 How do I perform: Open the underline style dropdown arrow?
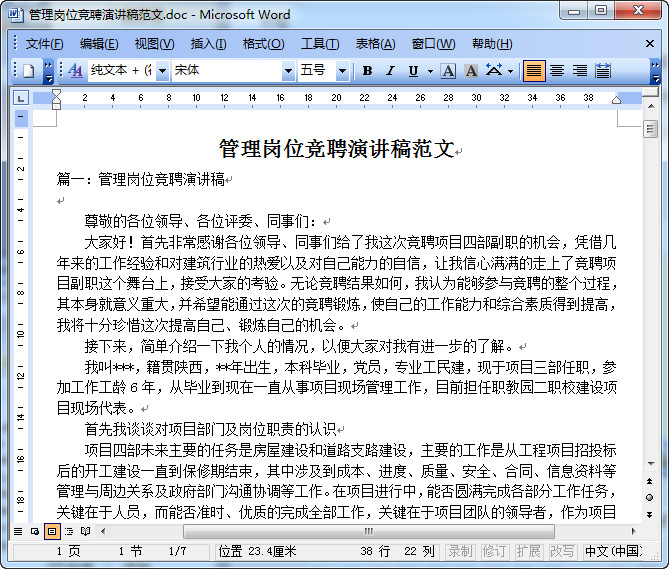430,71
